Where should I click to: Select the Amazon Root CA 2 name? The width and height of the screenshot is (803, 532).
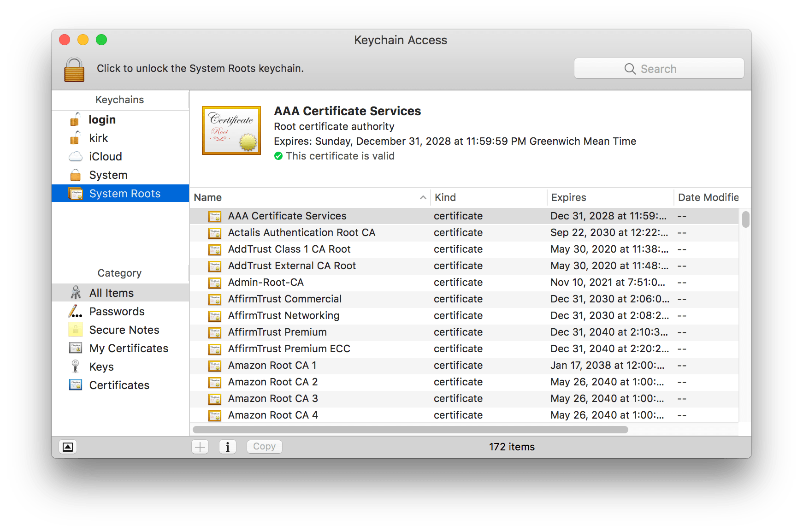(x=273, y=382)
